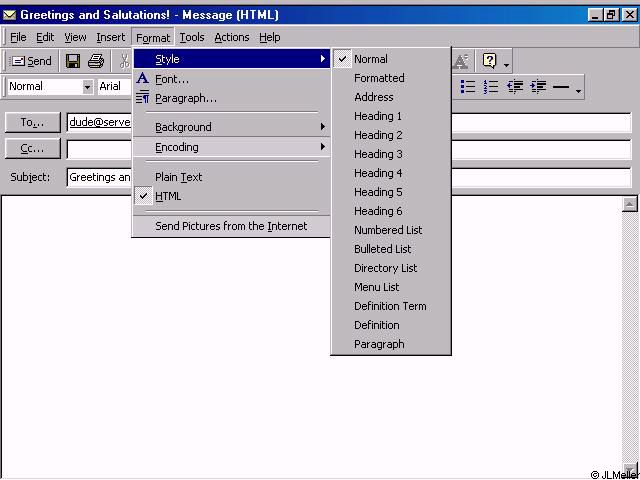
Task: Insert horizontal line from toolbar
Action: pyautogui.click(x=561, y=87)
